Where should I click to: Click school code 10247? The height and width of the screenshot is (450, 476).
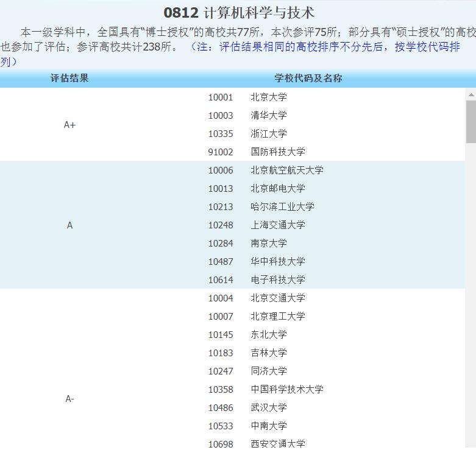point(221,371)
